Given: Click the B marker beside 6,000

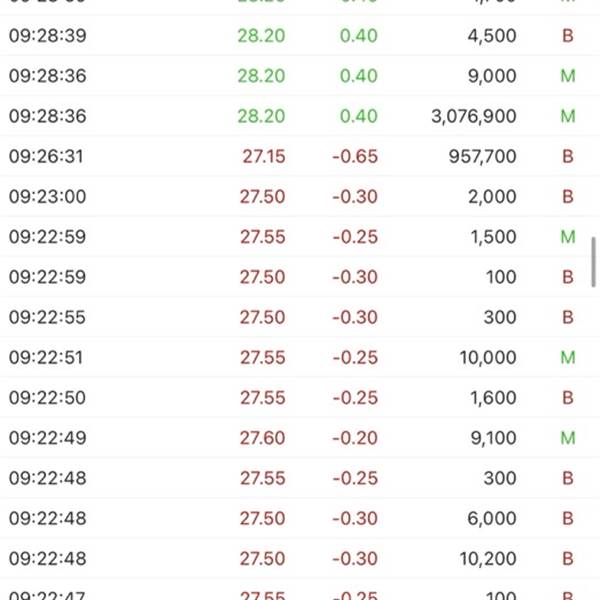Looking at the screenshot, I should pyautogui.click(x=568, y=518).
